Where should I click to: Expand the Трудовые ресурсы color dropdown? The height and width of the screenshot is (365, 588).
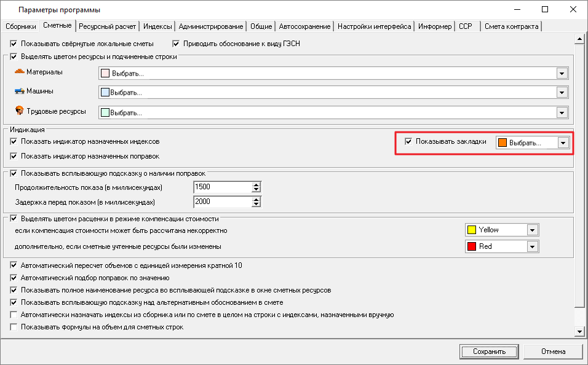coord(561,113)
